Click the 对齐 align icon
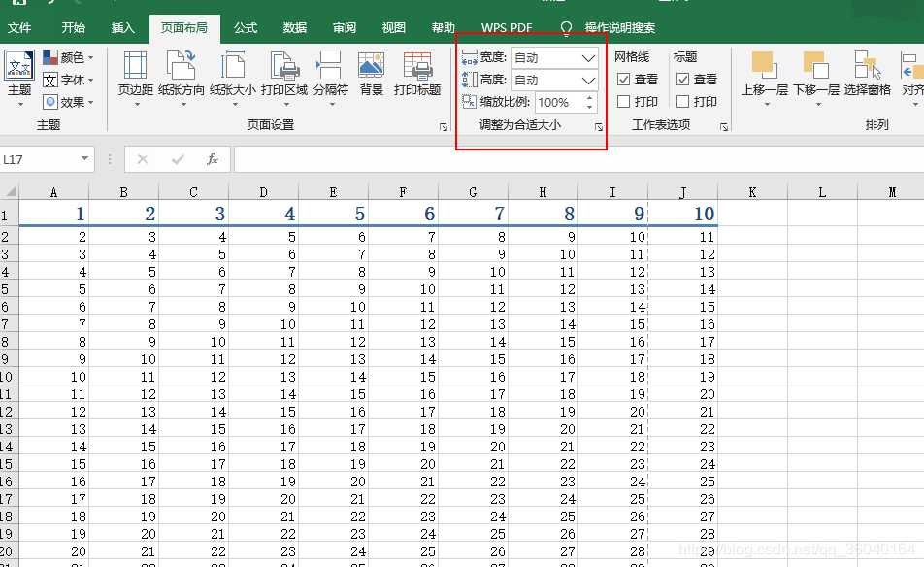This screenshot has height=567, width=924. 911,65
